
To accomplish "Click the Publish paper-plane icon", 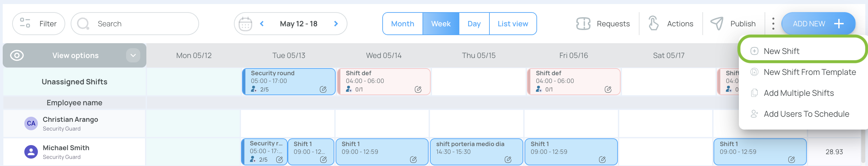I will coord(717,24).
